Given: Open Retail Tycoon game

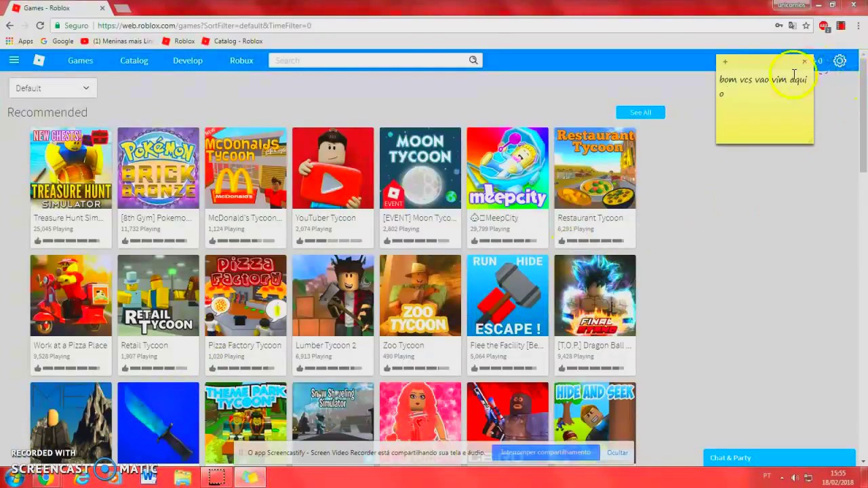Looking at the screenshot, I should (x=158, y=314).
